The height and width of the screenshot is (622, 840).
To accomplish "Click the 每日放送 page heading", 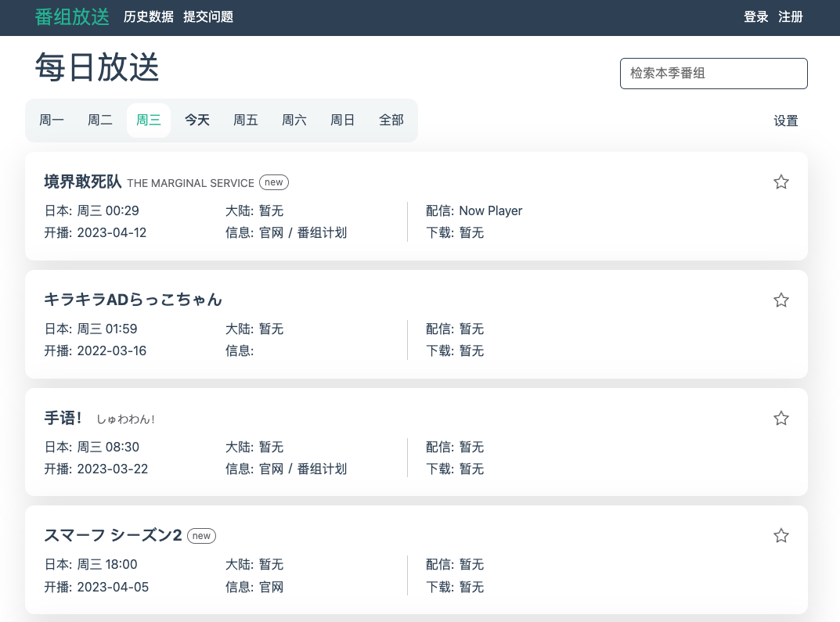I will coord(97,67).
